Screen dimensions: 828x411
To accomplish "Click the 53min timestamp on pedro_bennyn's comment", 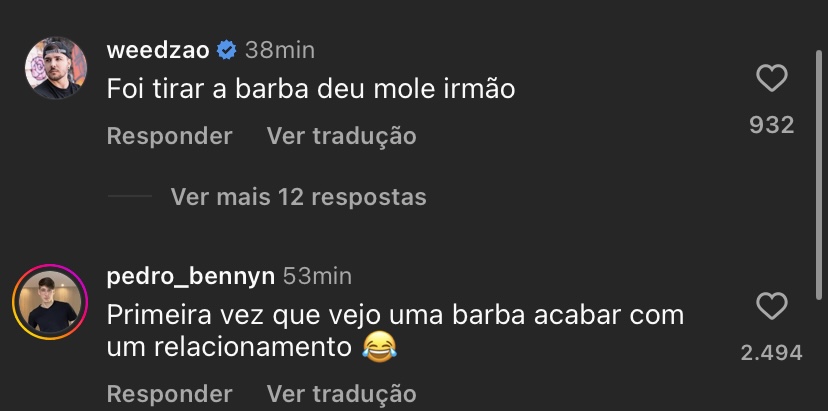I will (317, 276).
